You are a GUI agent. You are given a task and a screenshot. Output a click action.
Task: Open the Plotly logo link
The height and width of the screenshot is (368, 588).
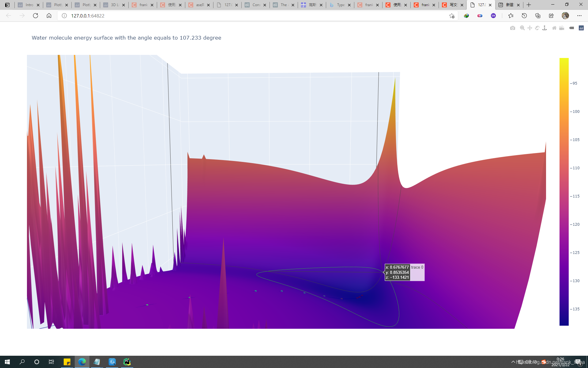[x=581, y=28]
